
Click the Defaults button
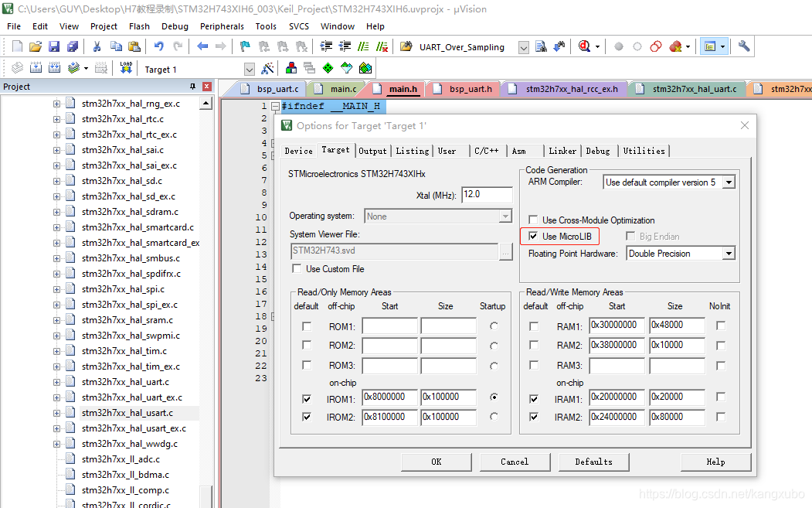(593, 462)
